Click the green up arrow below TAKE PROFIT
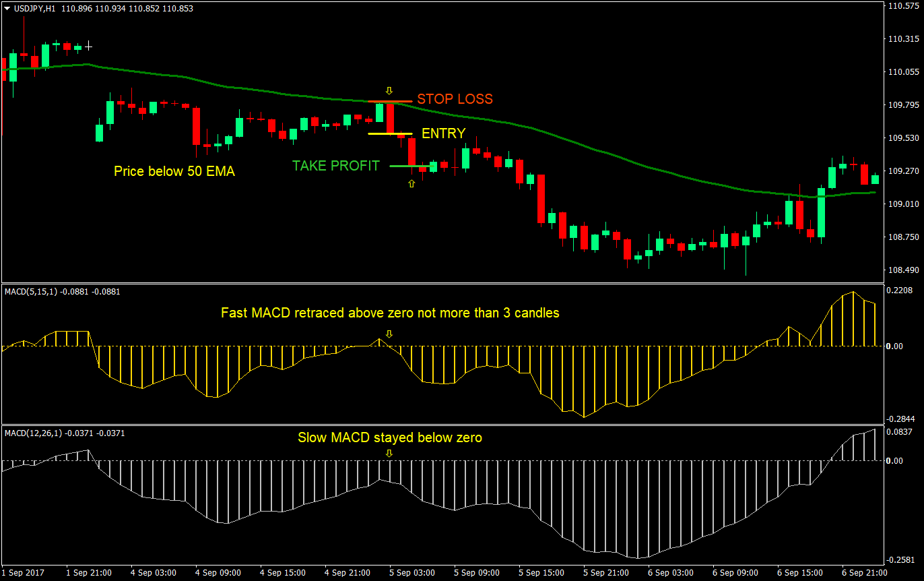This screenshot has width=924, height=581. (411, 183)
